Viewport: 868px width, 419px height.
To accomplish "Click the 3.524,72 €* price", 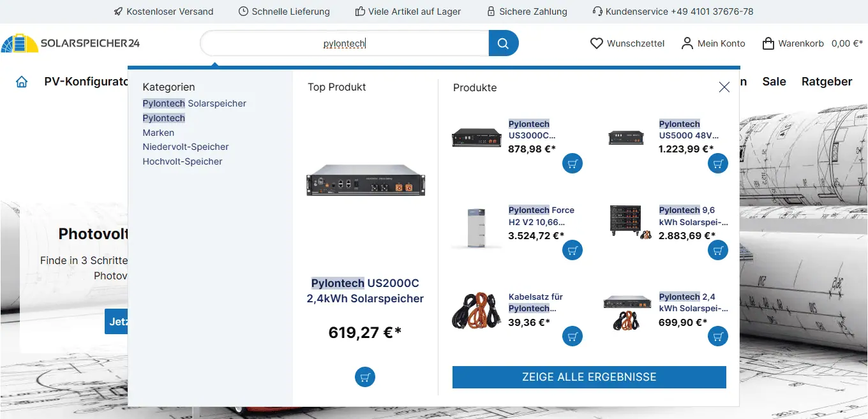I will point(536,235).
